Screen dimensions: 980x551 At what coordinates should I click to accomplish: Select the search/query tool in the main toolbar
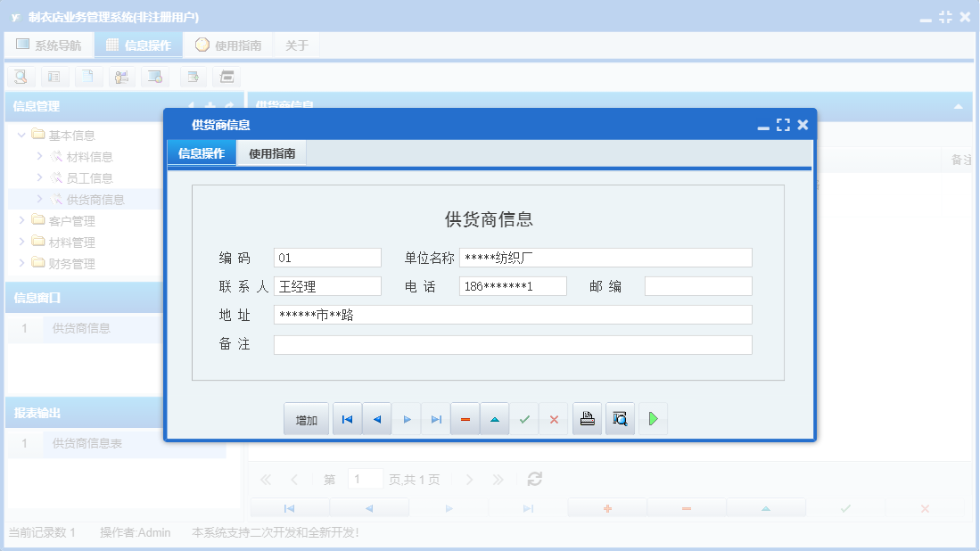coord(20,77)
